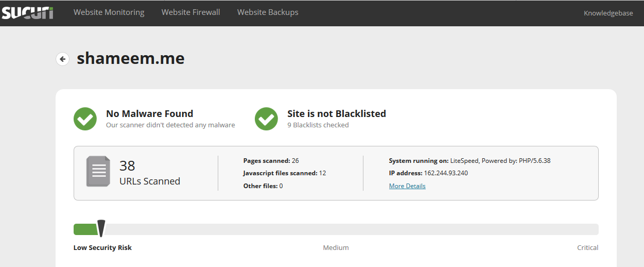
Task: Click the black marker on the security risk bar
Action: tap(101, 228)
